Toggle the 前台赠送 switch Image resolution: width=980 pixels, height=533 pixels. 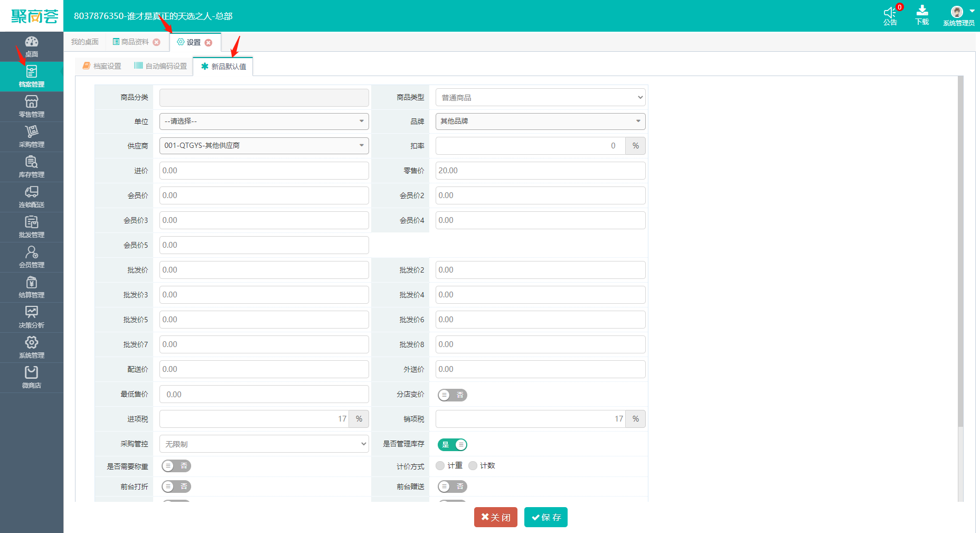coord(453,487)
